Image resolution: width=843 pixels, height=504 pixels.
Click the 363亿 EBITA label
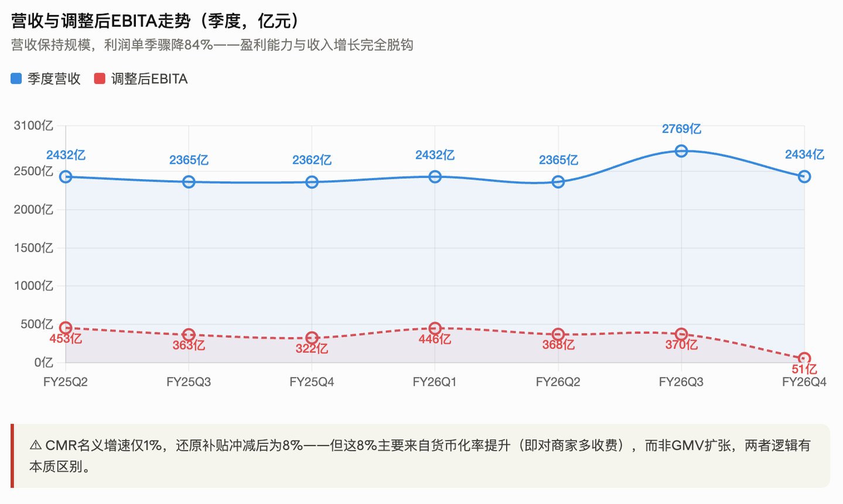[189, 345]
